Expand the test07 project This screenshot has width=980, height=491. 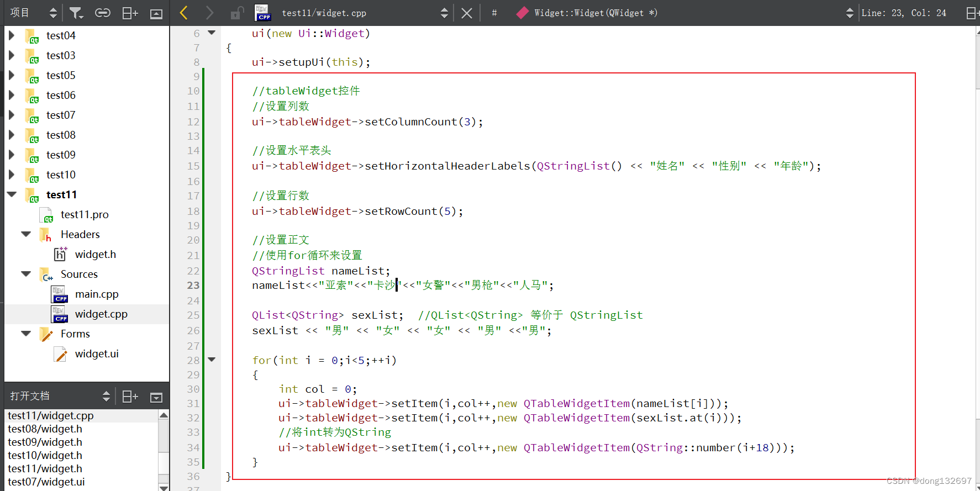point(12,115)
